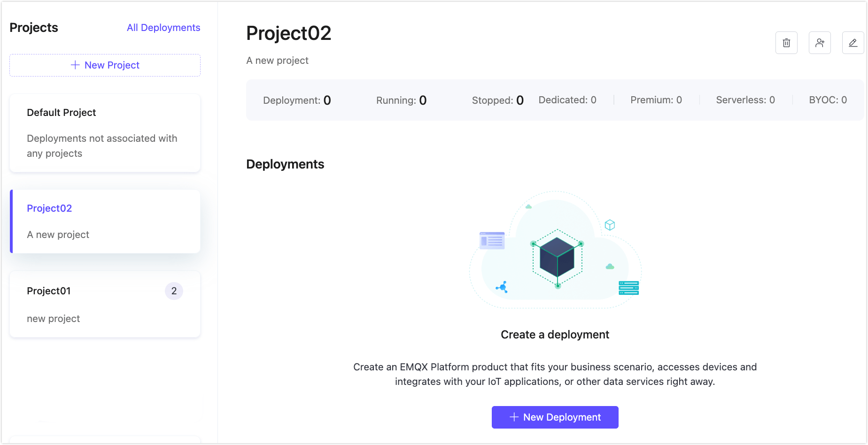The height and width of the screenshot is (445, 868).
Task: Open the Project02 project name link
Action: (x=49, y=208)
